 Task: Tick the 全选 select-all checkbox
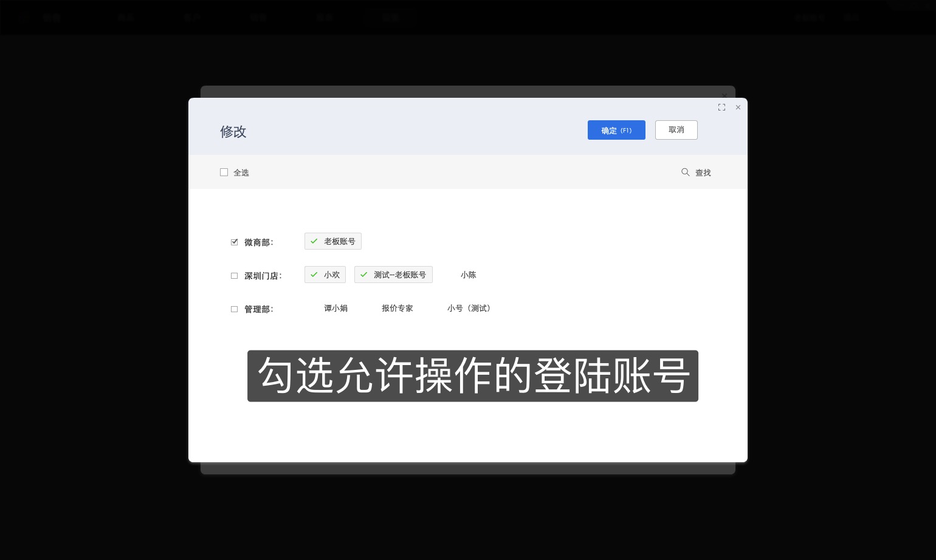point(224,172)
